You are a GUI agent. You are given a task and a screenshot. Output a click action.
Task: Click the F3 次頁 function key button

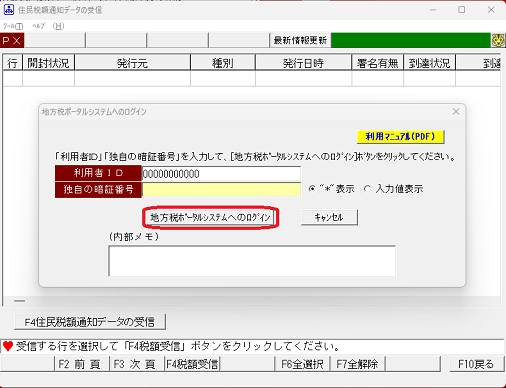click(x=137, y=364)
